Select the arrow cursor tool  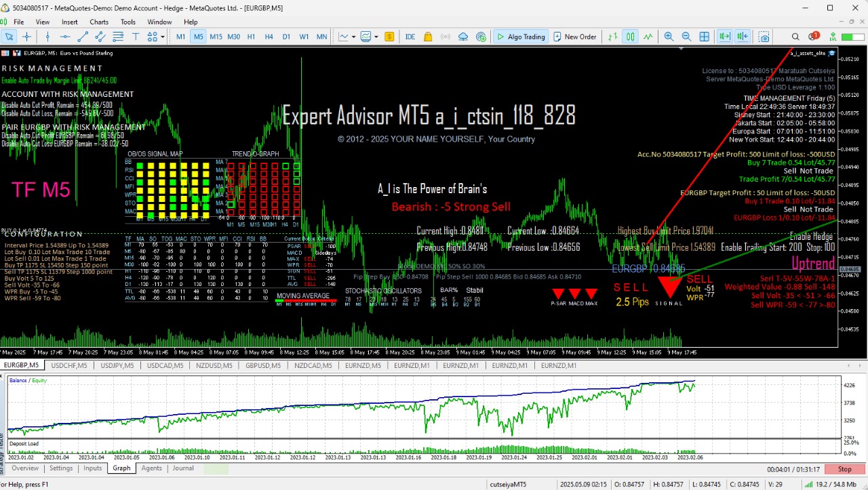point(9,37)
